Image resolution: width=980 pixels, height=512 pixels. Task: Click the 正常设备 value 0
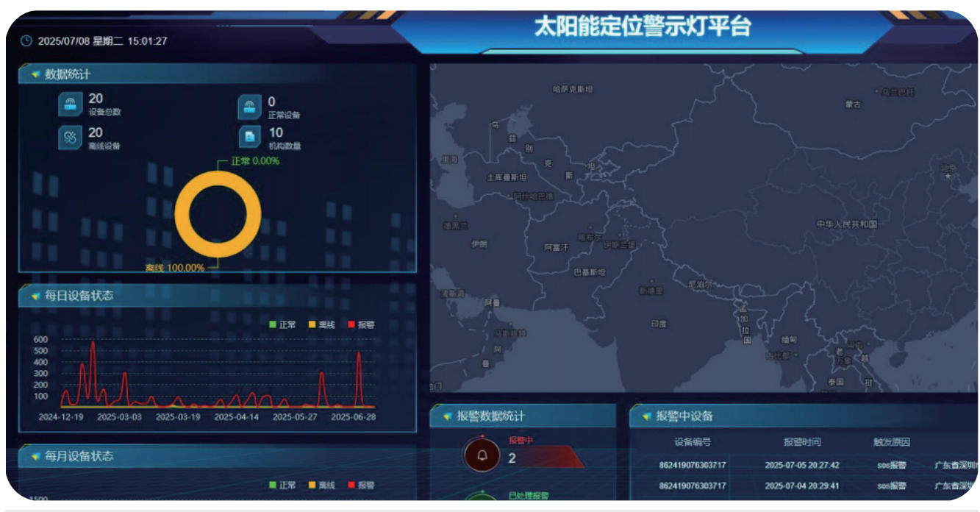(x=272, y=102)
